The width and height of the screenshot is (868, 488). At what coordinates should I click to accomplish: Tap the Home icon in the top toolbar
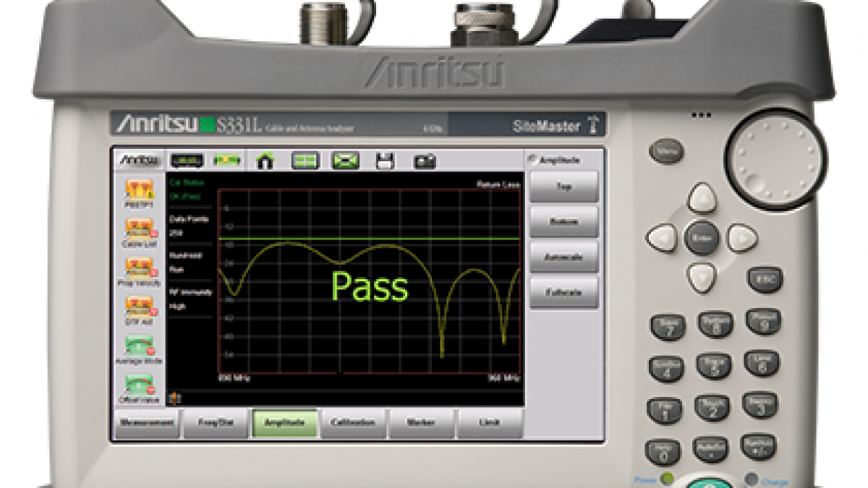(x=265, y=161)
